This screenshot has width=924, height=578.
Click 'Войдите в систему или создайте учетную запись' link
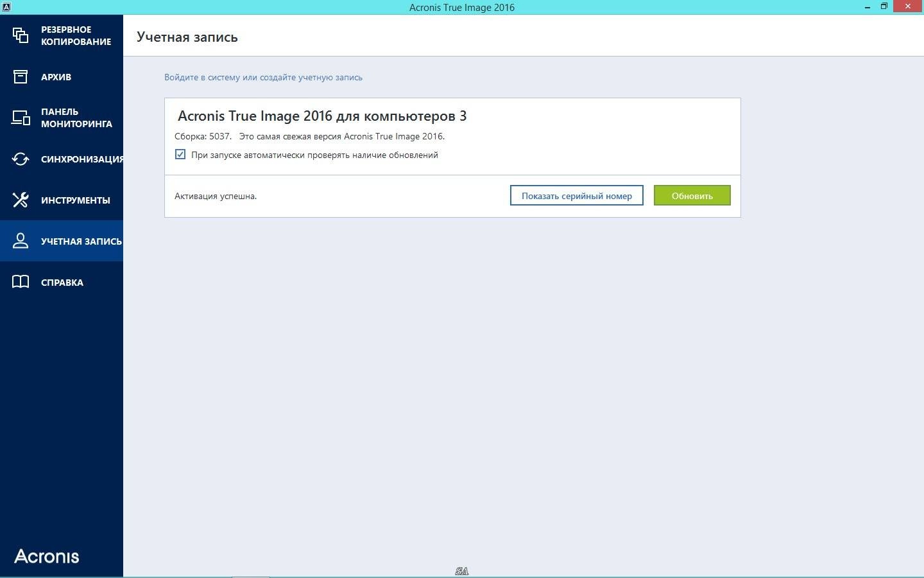263,77
